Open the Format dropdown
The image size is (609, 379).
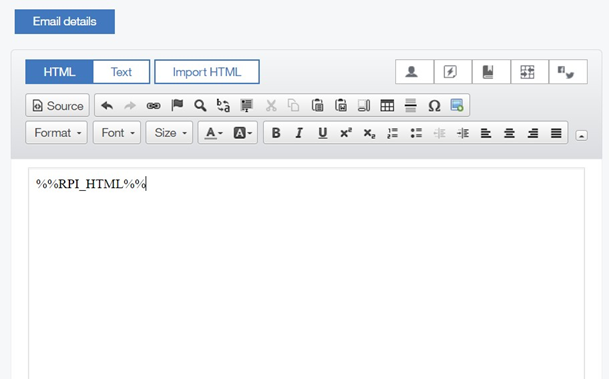pos(57,133)
